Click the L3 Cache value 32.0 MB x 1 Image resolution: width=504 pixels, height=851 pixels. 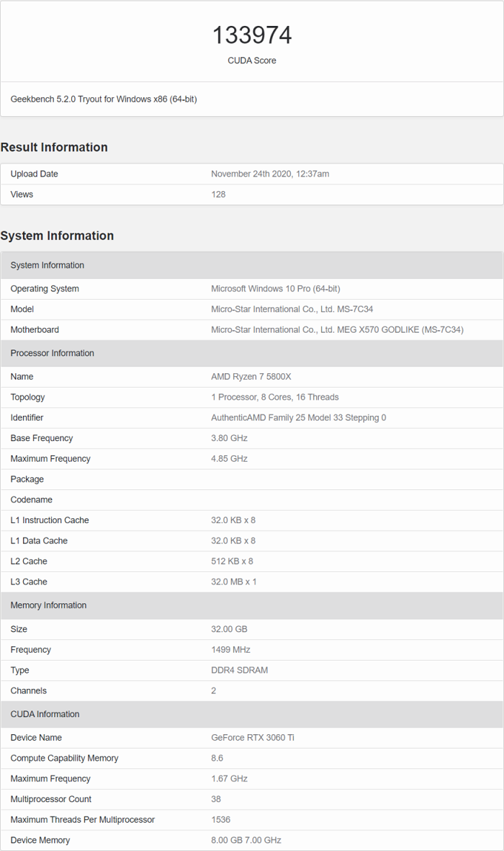233,582
